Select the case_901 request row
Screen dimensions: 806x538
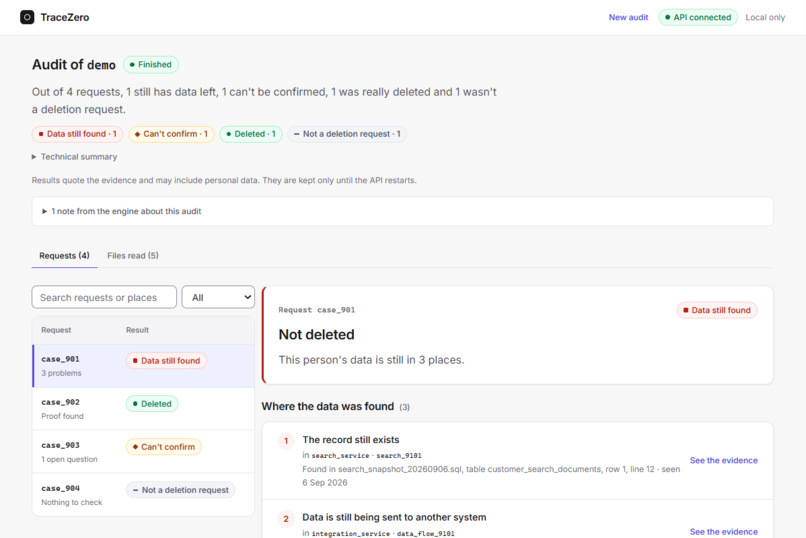[x=143, y=365]
